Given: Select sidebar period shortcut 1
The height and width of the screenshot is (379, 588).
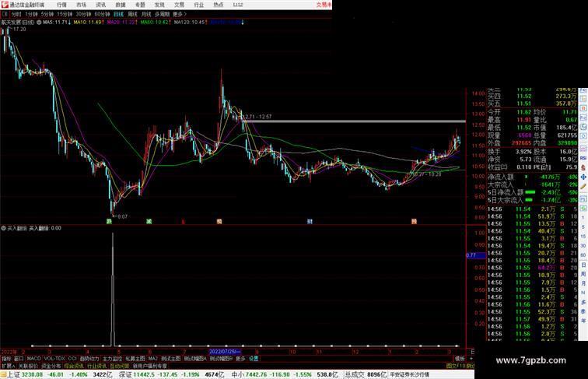Looking at the screenshot, I should 583,218.
